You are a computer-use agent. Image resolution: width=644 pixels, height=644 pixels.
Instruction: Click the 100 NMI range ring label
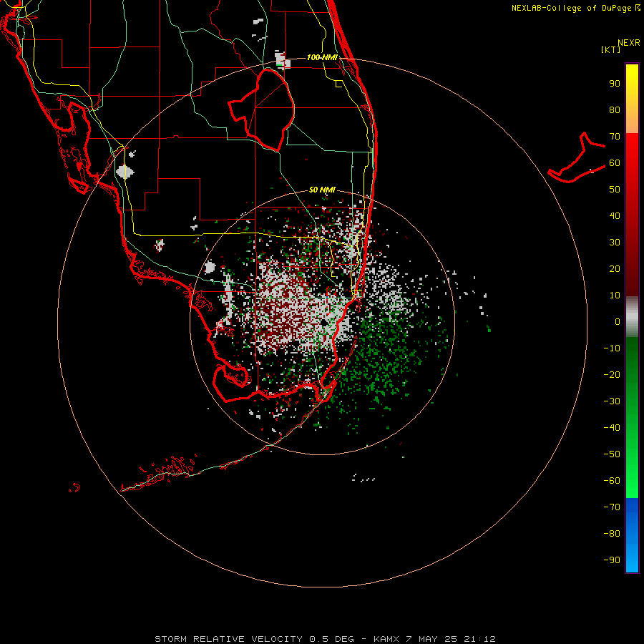(323, 57)
